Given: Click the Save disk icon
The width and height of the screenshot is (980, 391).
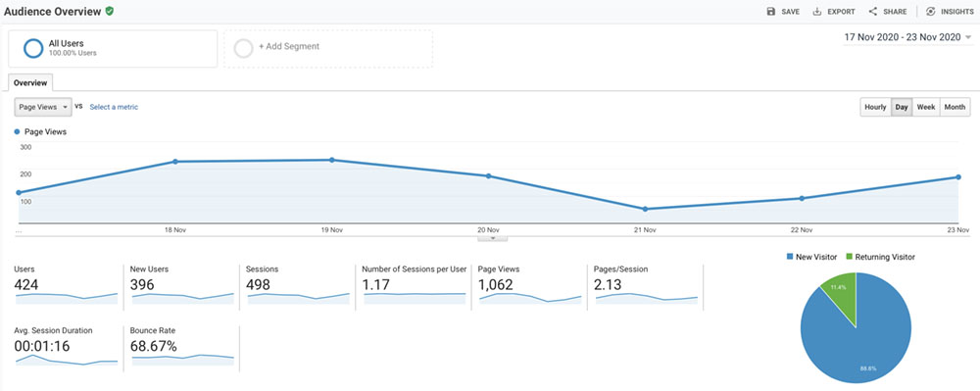Looking at the screenshot, I should click(x=771, y=11).
